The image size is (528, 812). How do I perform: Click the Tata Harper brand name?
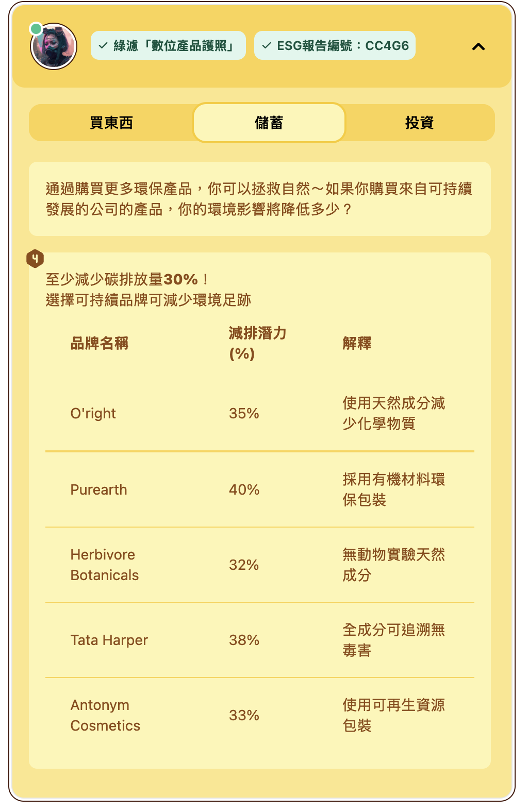click(x=109, y=640)
